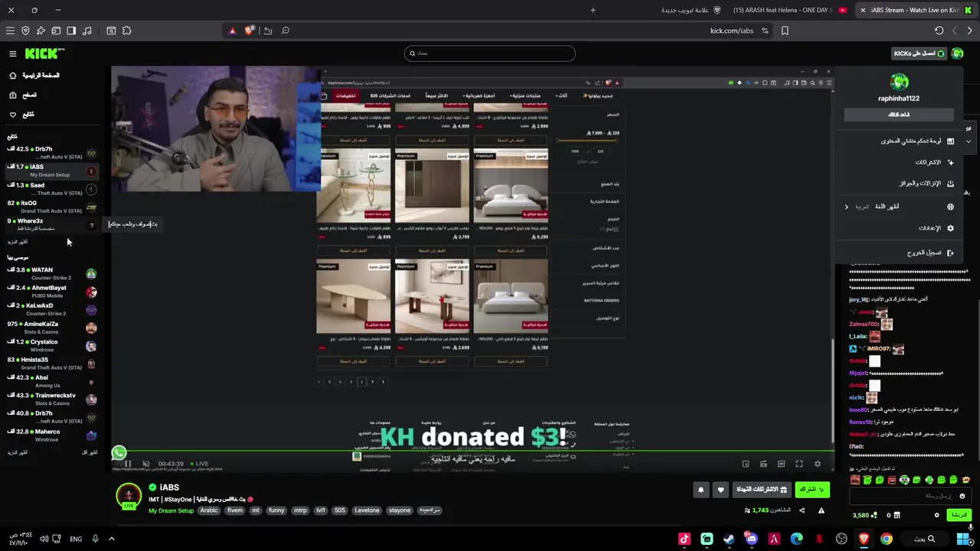Select the Arabic tag
This screenshot has height=551, width=980.
click(209, 510)
